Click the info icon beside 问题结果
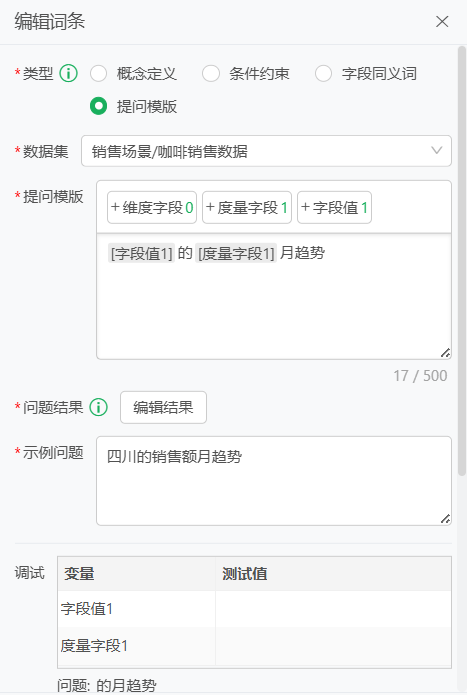Image resolution: width=467 pixels, height=695 pixels. (x=98, y=407)
